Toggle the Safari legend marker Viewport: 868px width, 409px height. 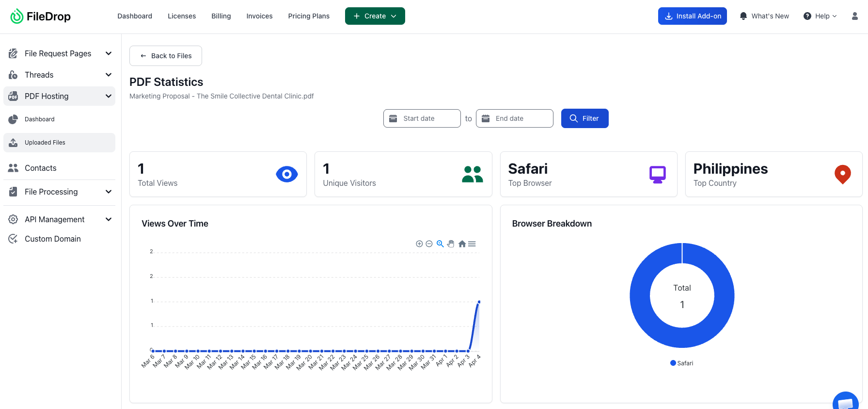pyautogui.click(x=673, y=363)
